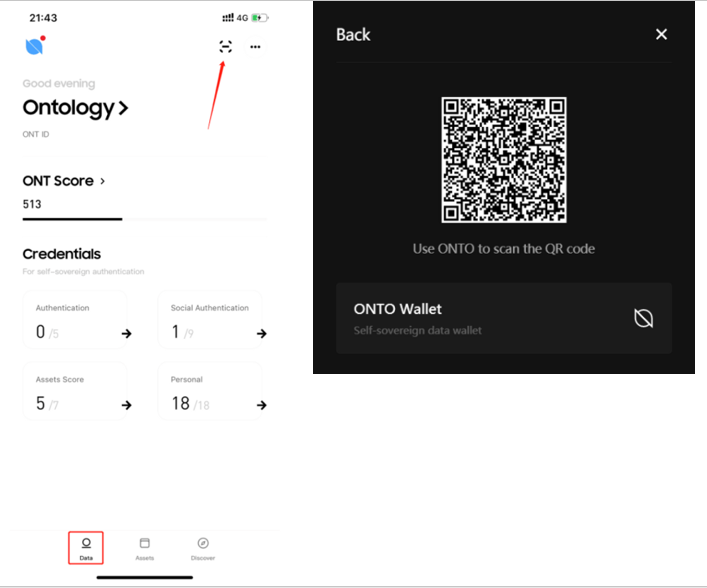Viewport: 707px width, 588px height.
Task: Select the ONTO Wallet option
Action: coord(504,318)
